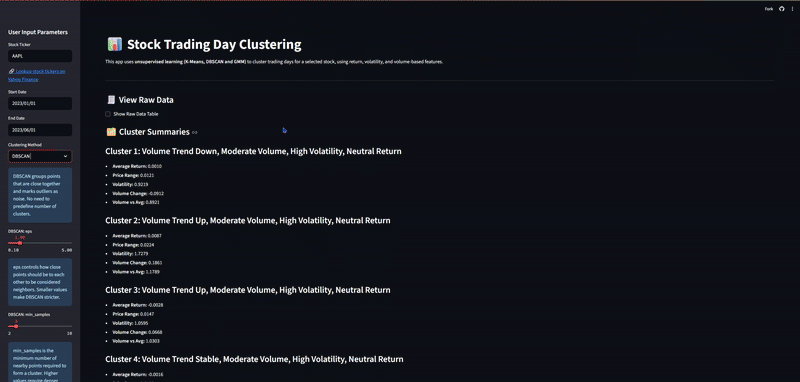Click the app description text under the title

274,62
